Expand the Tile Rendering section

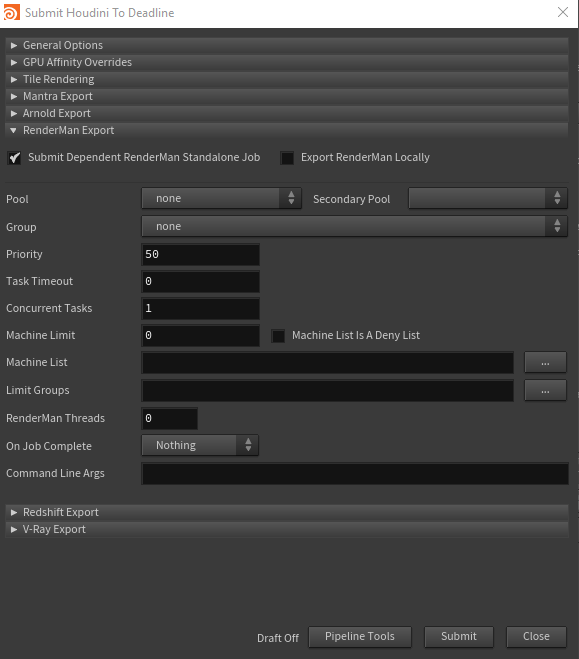click(x=287, y=79)
